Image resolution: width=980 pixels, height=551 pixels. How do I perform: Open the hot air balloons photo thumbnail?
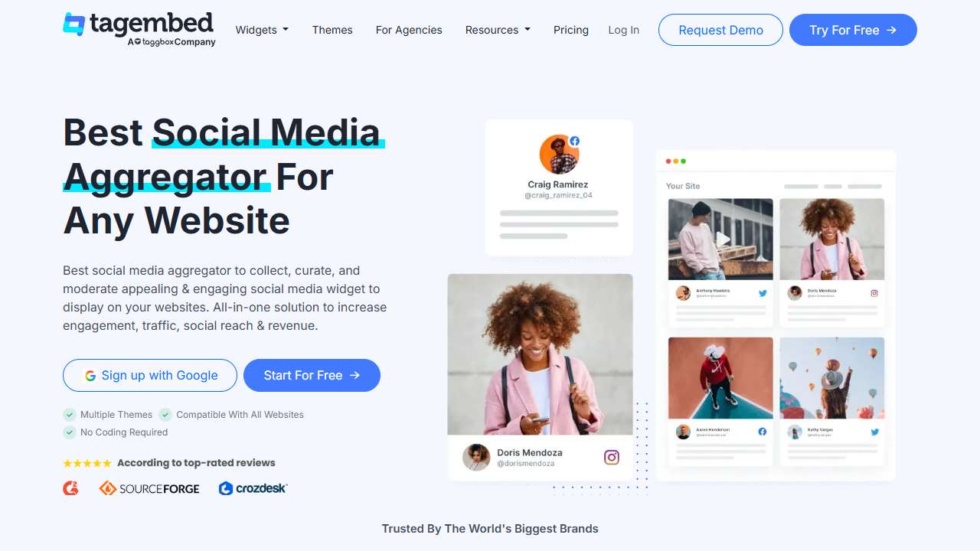pyautogui.click(x=832, y=378)
